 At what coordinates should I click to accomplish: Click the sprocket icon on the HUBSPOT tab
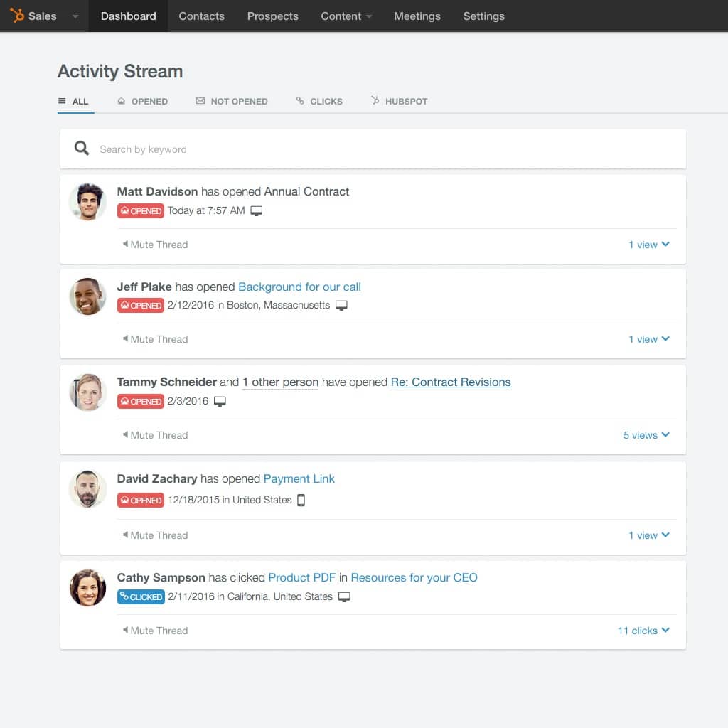[375, 100]
